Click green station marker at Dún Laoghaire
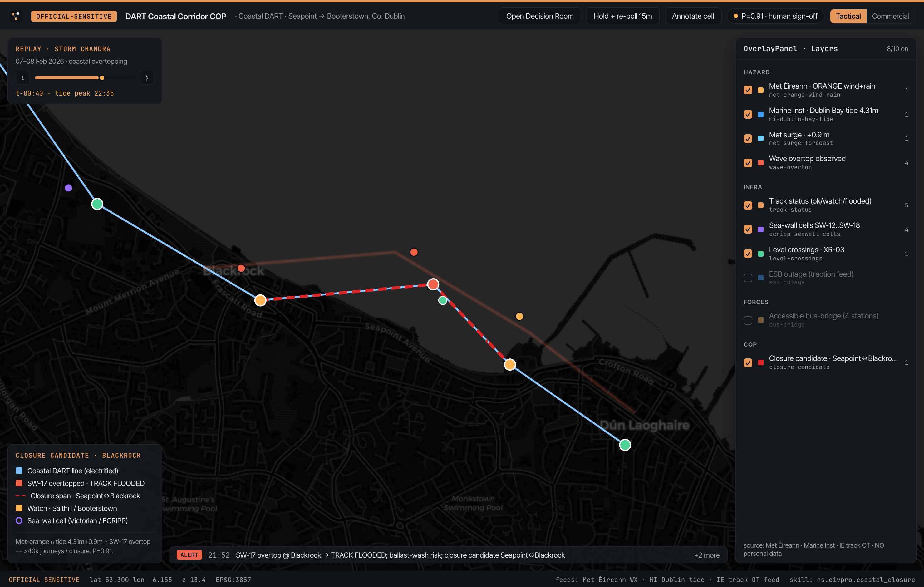924x587 pixels. tap(625, 445)
